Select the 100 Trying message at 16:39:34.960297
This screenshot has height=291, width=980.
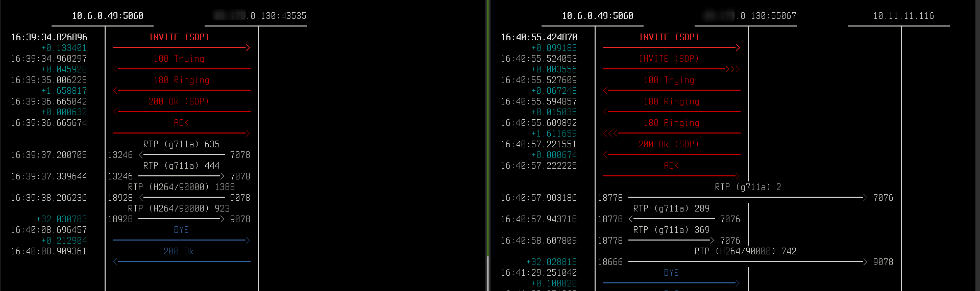179,59
